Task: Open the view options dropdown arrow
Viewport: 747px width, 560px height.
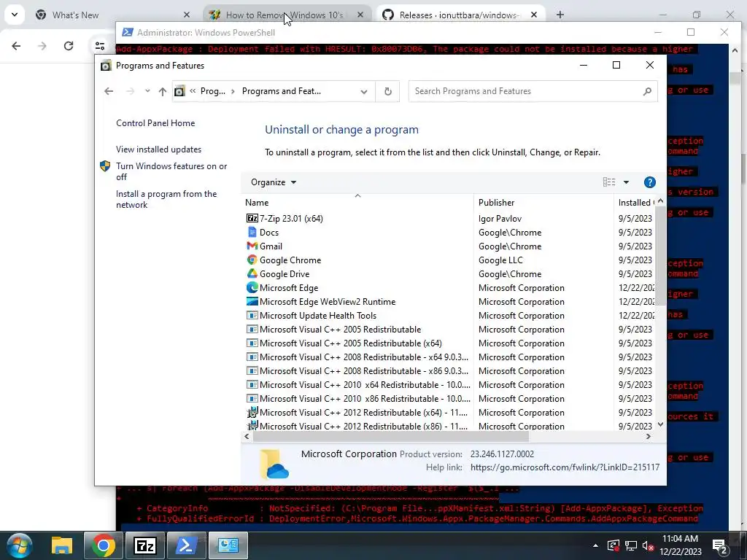Action: coord(626,182)
